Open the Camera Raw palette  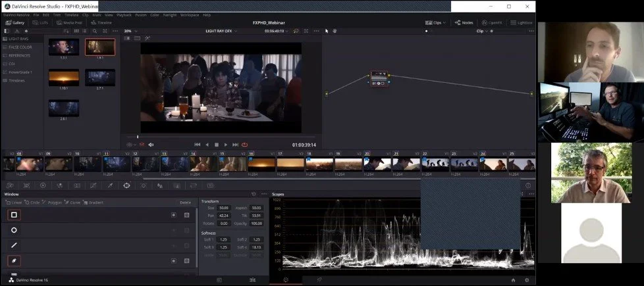point(9,185)
